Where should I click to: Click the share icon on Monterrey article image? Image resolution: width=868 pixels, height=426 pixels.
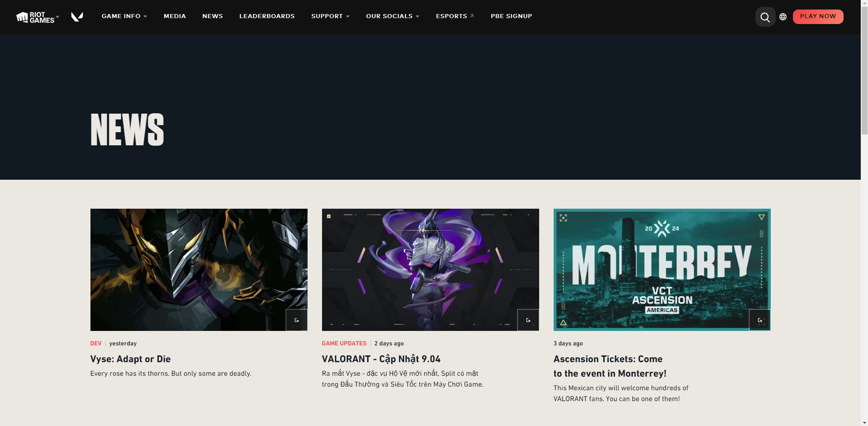760,320
